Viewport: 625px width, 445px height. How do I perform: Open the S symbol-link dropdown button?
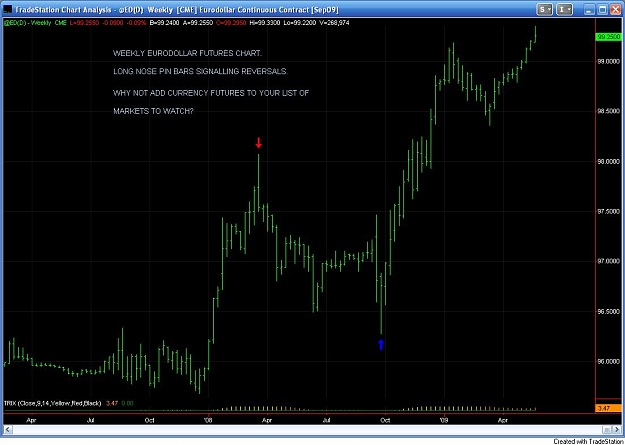click(x=544, y=9)
